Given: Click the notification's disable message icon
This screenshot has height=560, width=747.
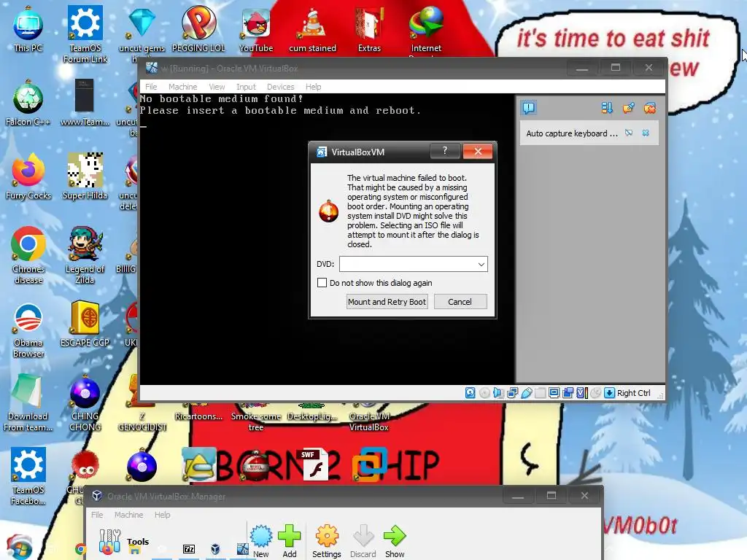Looking at the screenshot, I should (629, 133).
